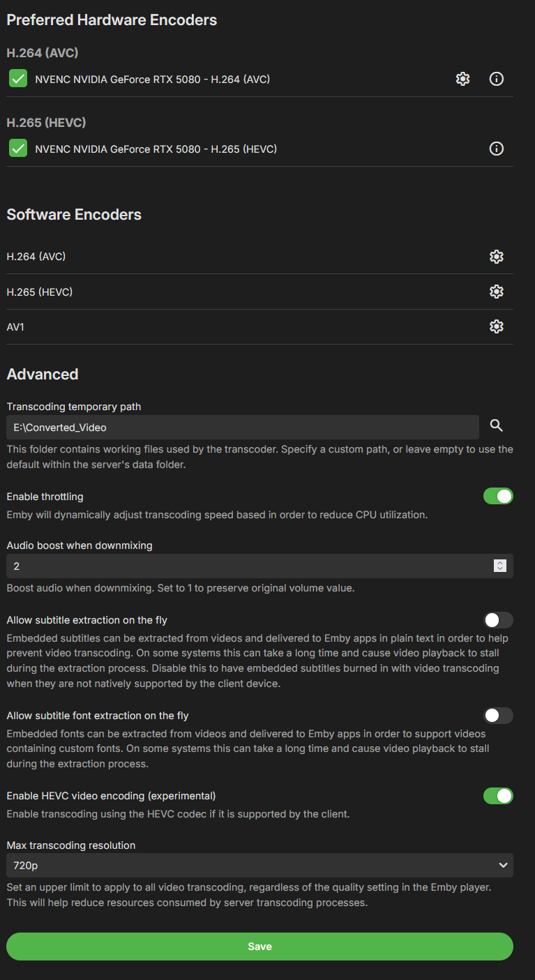
Task: Click the Enable throttling label text
Action: click(x=45, y=497)
